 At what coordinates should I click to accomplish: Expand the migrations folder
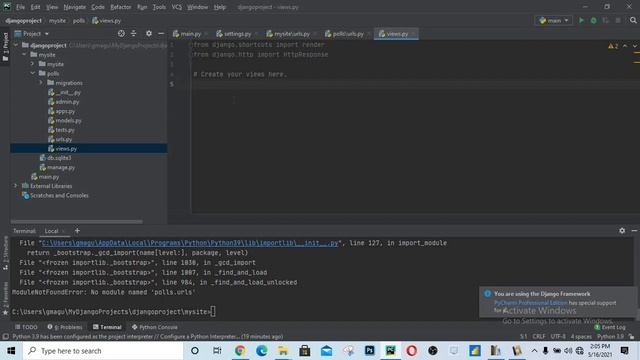41,82
